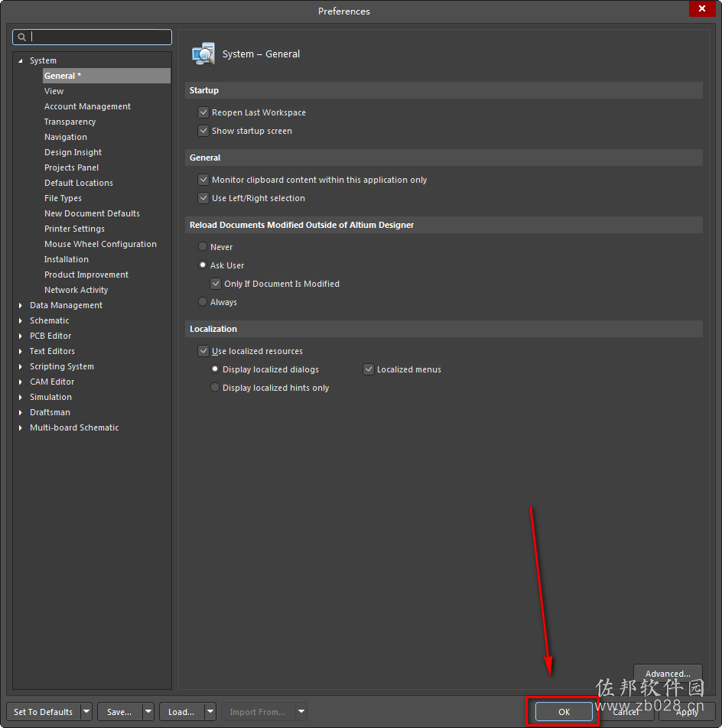The image size is (722, 728).
Task: Uncheck Reopen Last Workspace
Action: point(203,112)
